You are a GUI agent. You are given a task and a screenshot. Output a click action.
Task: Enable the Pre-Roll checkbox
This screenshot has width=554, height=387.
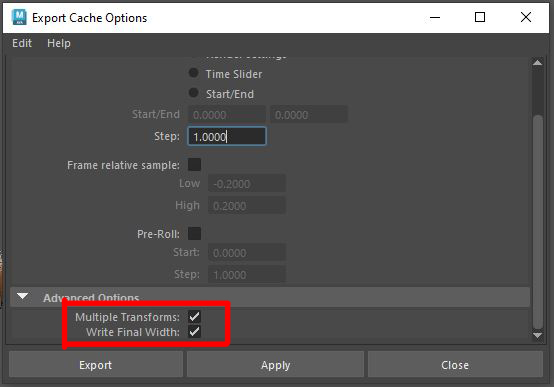[x=194, y=234]
